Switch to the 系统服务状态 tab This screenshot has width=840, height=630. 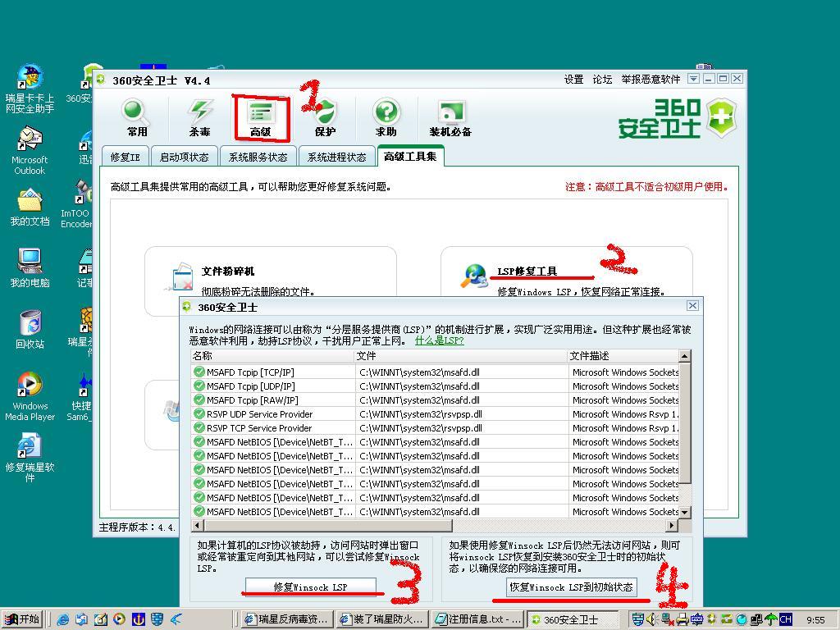258,157
